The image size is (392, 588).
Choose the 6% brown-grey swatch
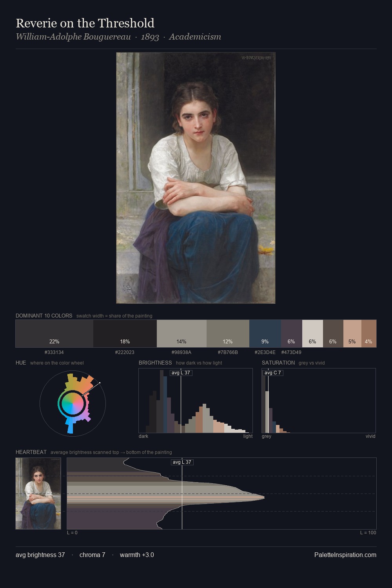click(333, 334)
